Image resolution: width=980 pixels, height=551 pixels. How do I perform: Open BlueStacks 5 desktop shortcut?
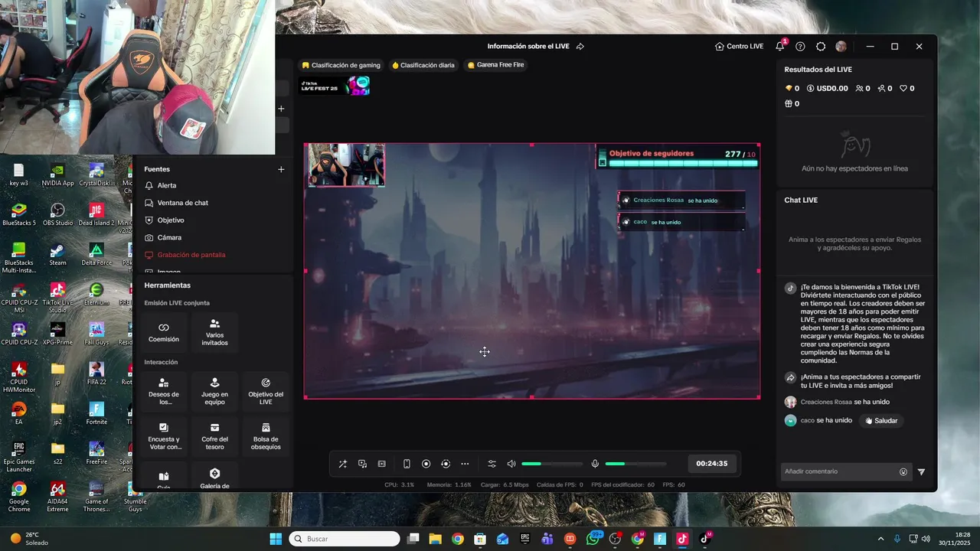coord(19,214)
